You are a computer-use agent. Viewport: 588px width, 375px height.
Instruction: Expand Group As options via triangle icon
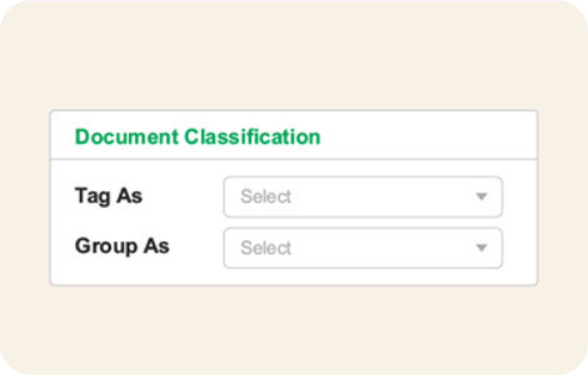point(482,248)
